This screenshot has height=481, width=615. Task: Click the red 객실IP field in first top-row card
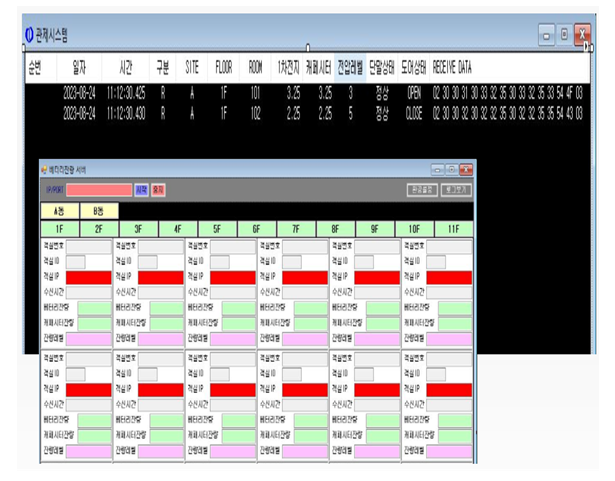(x=89, y=277)
